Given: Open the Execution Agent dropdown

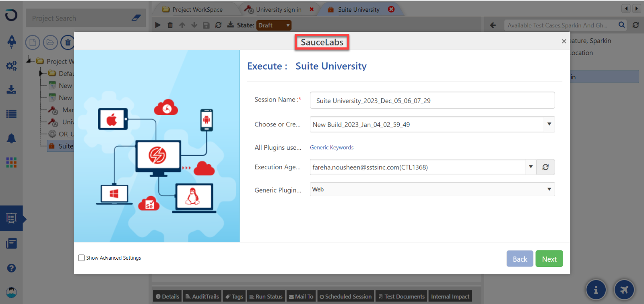Looking at the screenshot, I should click(x=423, y=167).
